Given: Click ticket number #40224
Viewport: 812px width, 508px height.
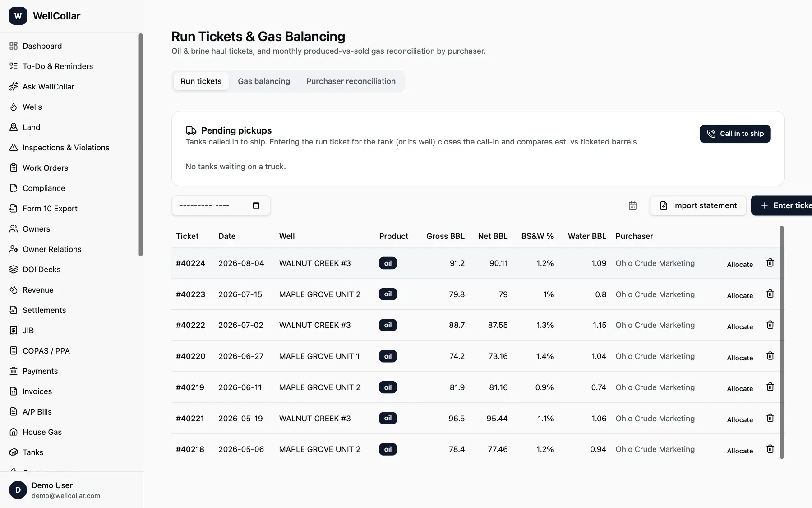Looking at the screenshot, I should (x=190, y=263).
